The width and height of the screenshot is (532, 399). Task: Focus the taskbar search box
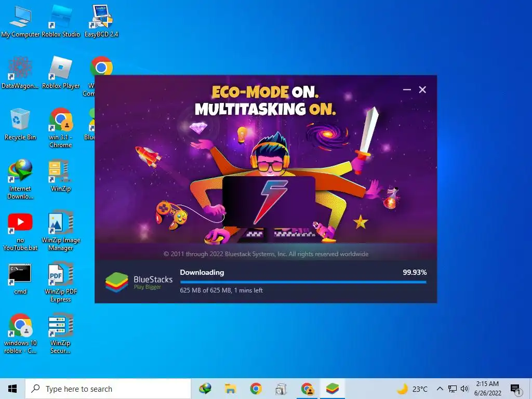(x=108, y=389)
